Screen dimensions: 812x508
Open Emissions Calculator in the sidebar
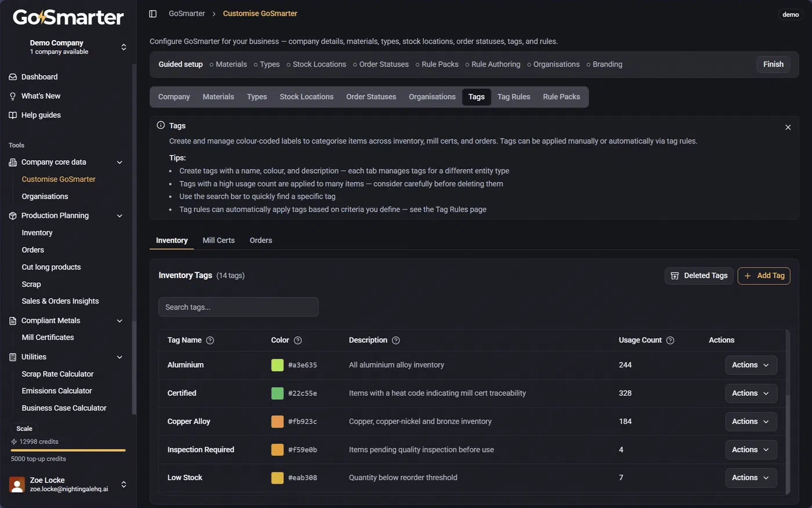point(57,391)
